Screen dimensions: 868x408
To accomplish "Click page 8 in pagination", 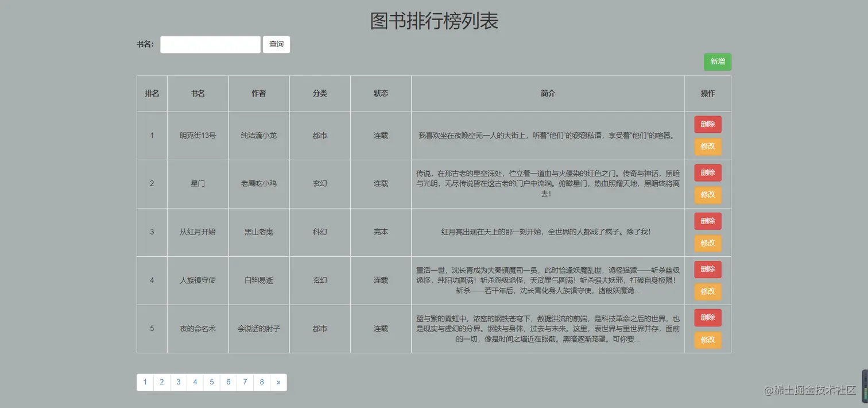I will (x=262, y=382).
